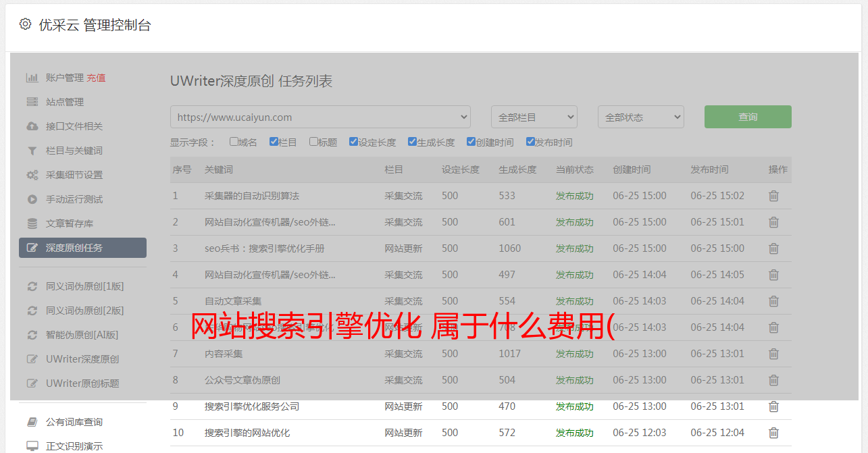Click trash icon for row 3 seo兵书
This screenshot has width=868, height=453.
(773, 248)
